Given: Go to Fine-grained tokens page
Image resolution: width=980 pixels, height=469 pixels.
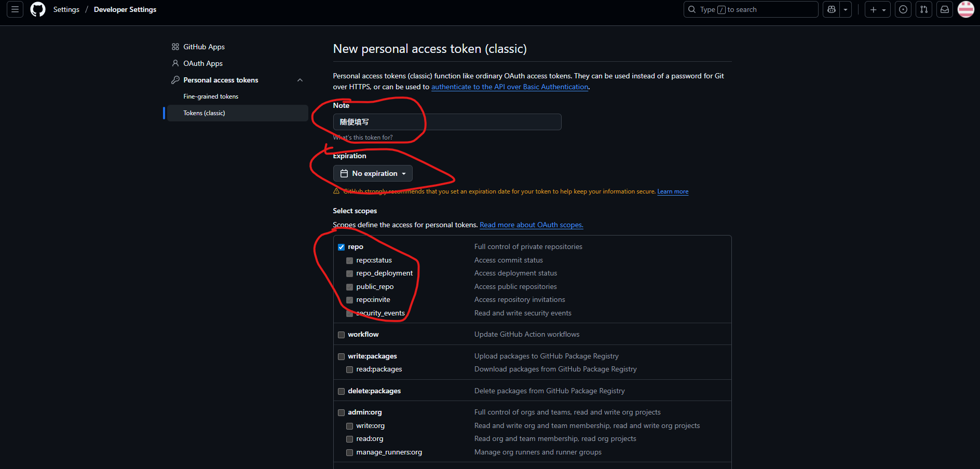Looking at the screenshot, I should pos(211,96).
